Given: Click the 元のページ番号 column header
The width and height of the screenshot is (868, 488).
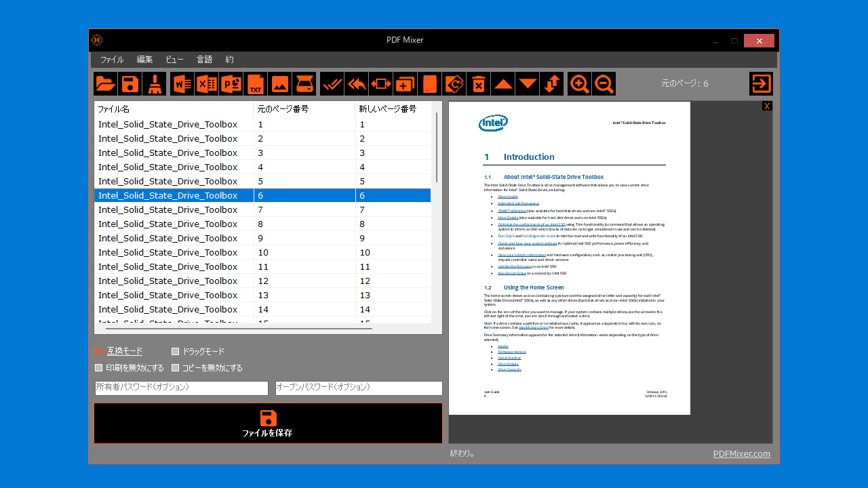Looking at the screenshot, I should 304,108.
